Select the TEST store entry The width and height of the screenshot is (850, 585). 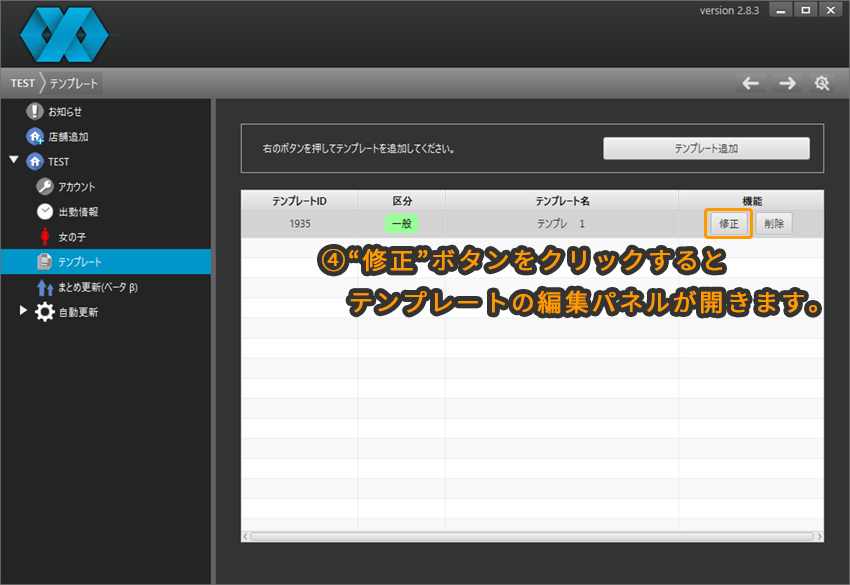pos(59,162)
